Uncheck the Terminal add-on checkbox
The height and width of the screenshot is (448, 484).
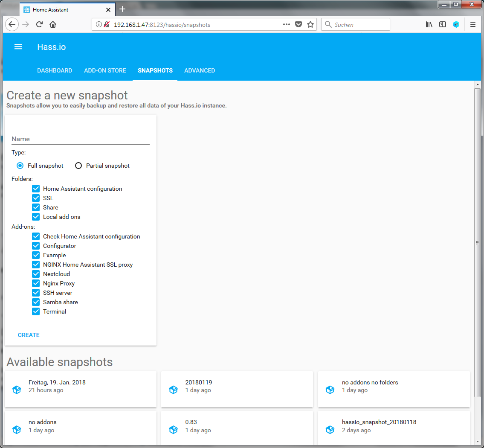36,311
